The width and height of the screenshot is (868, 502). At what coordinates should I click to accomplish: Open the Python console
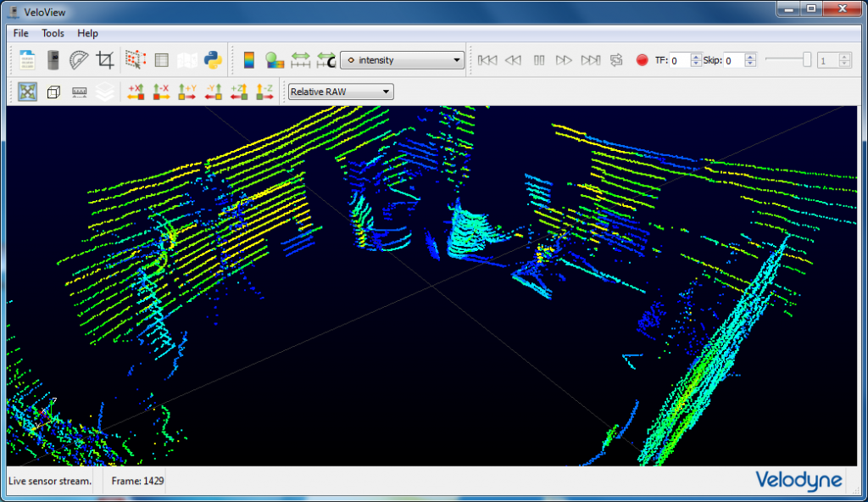[214, 59]
